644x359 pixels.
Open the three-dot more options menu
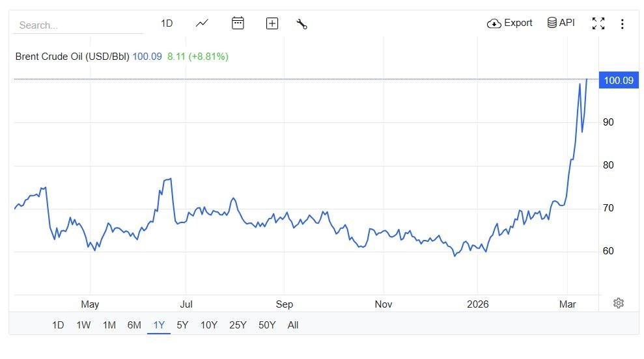623,24
